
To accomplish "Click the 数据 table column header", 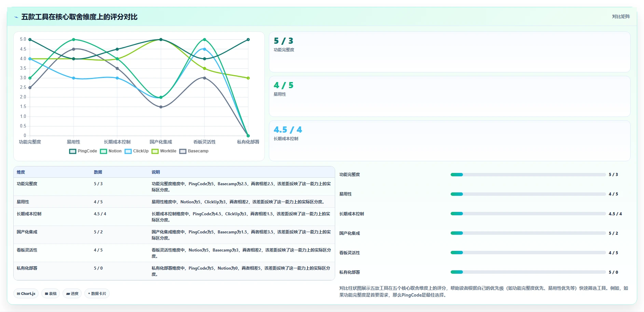I will point(98,172).
